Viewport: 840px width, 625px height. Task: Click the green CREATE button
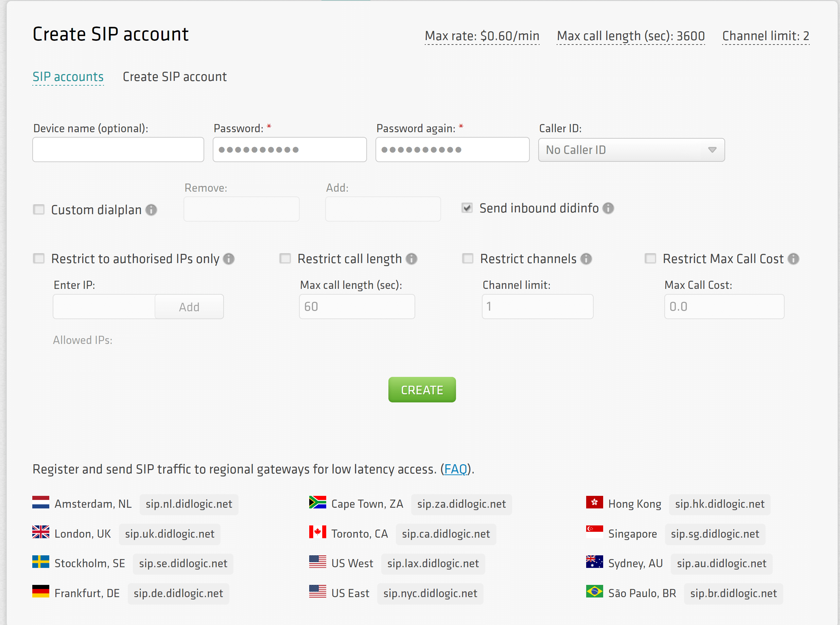(422, 389)
